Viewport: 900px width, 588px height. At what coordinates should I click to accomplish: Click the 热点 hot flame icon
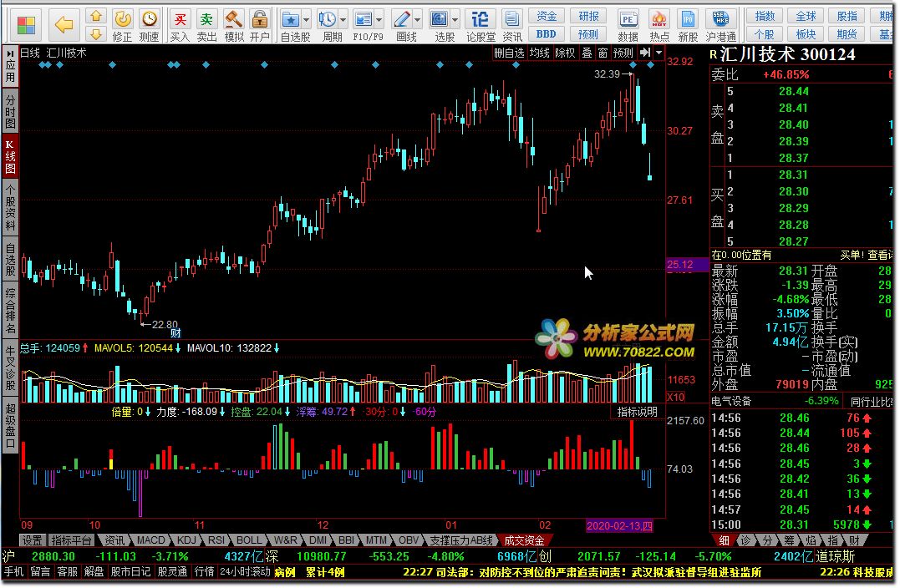coord(659,20)
